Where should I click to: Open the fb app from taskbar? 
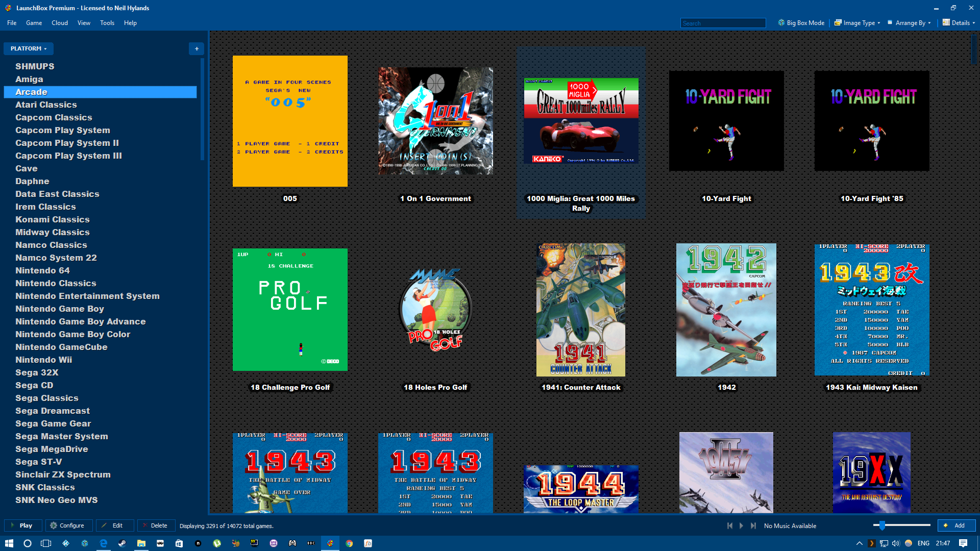(368, 543)
